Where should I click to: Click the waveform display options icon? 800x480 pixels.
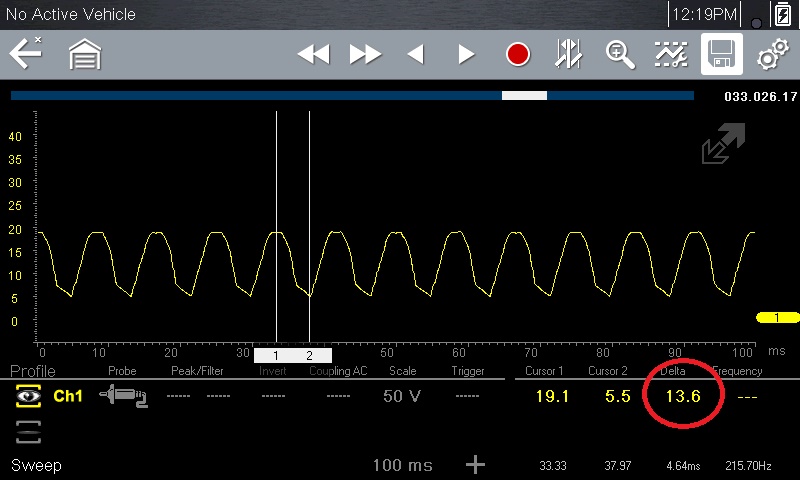tap(671, 55)
